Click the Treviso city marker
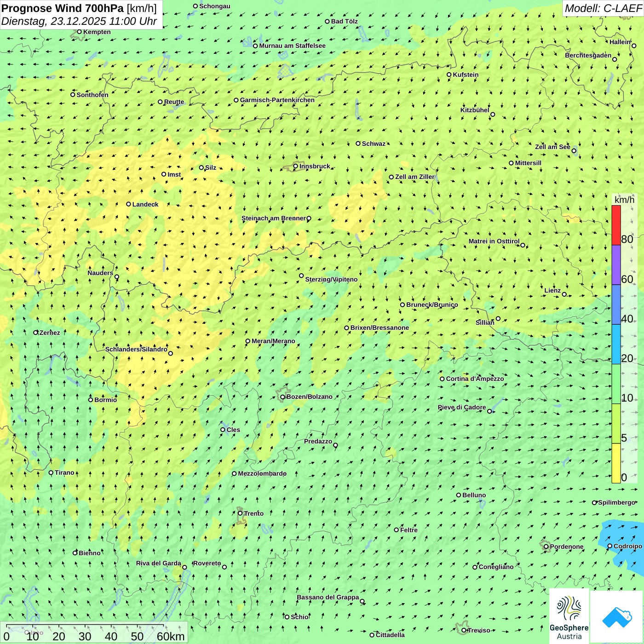This screenshot has width=644, height=644. click(464, 631)
